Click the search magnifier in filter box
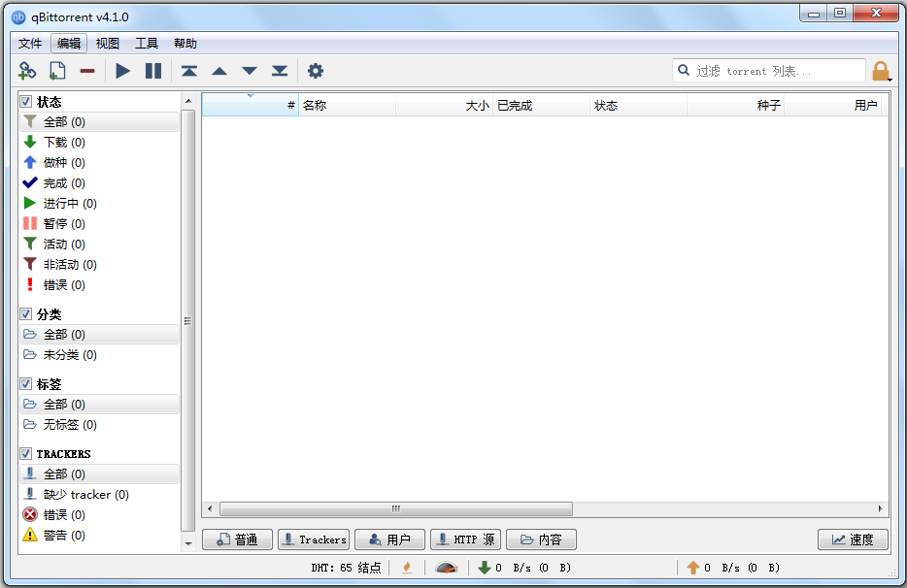This screenshot has width=907, height=588. (683, 70)
